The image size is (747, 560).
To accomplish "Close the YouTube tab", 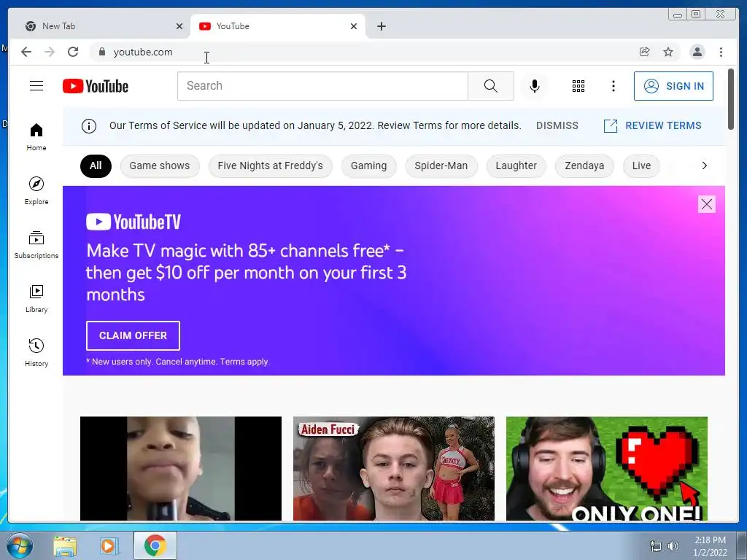I will tap(354, 26).
